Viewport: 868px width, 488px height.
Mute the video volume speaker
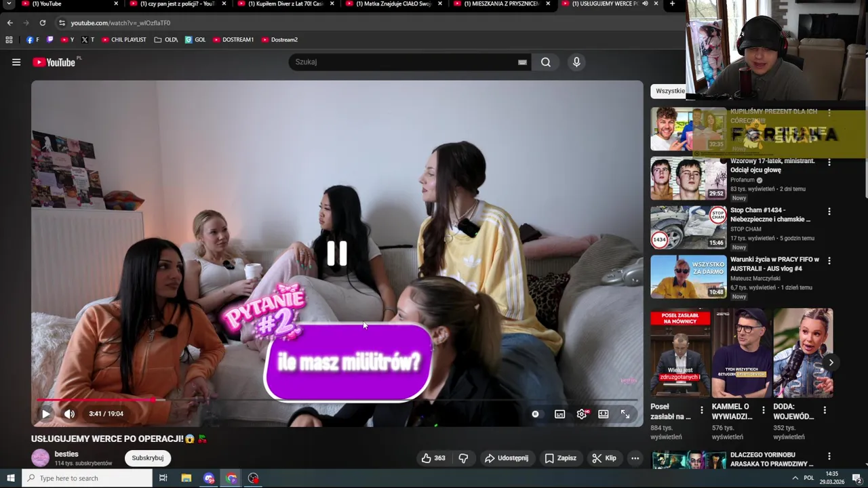coord(69,414)
